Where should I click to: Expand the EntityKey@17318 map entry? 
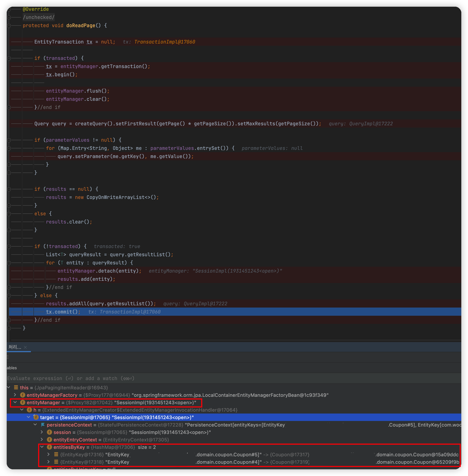point(48,462)
